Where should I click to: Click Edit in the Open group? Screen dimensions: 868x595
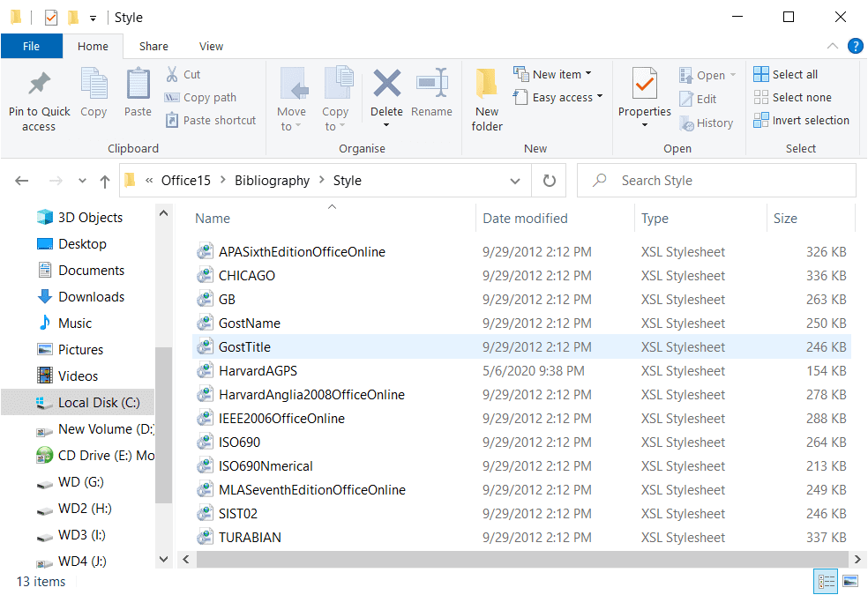point(698,99)
